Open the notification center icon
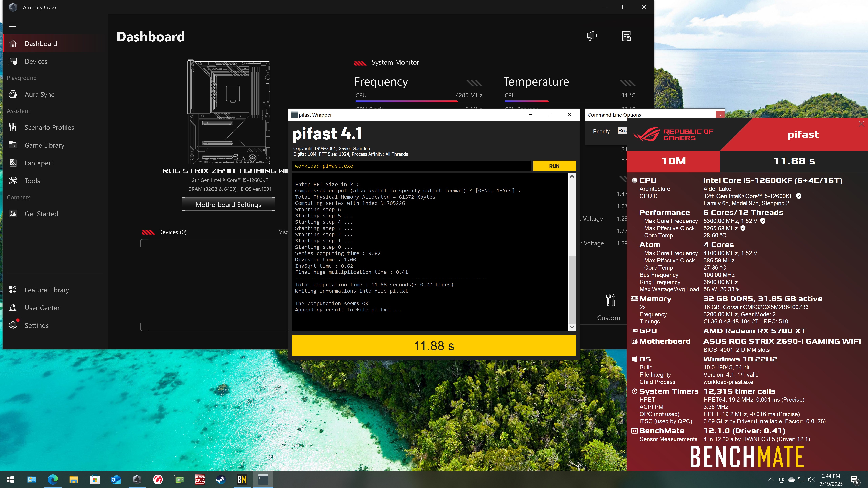The width and height of the screenshot is (868, 488). (854, 480)
